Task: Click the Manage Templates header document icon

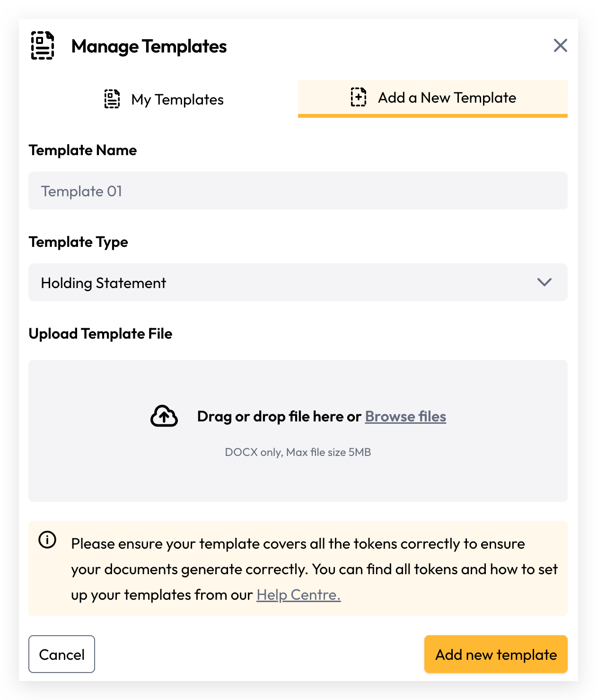Action: coord(43,45)
